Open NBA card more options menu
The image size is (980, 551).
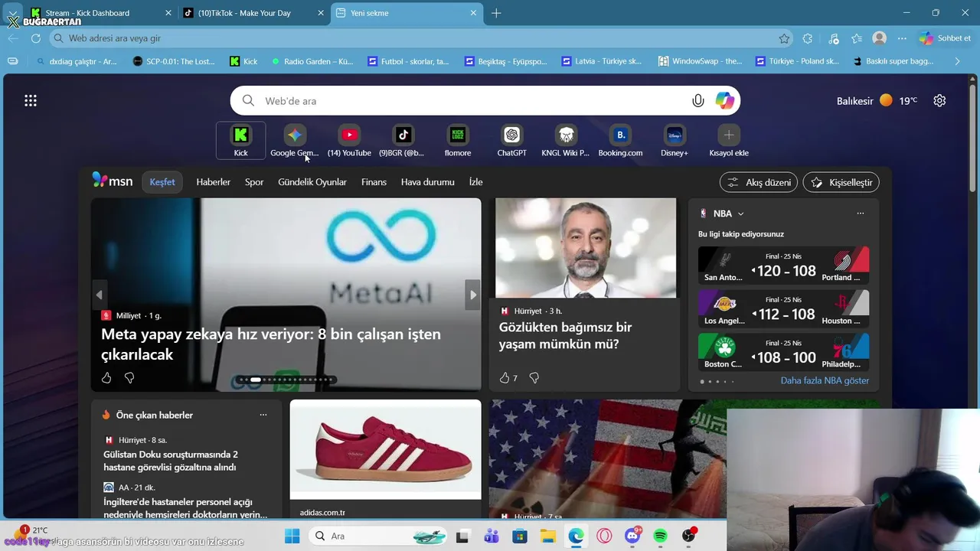(x=861, y=214)
